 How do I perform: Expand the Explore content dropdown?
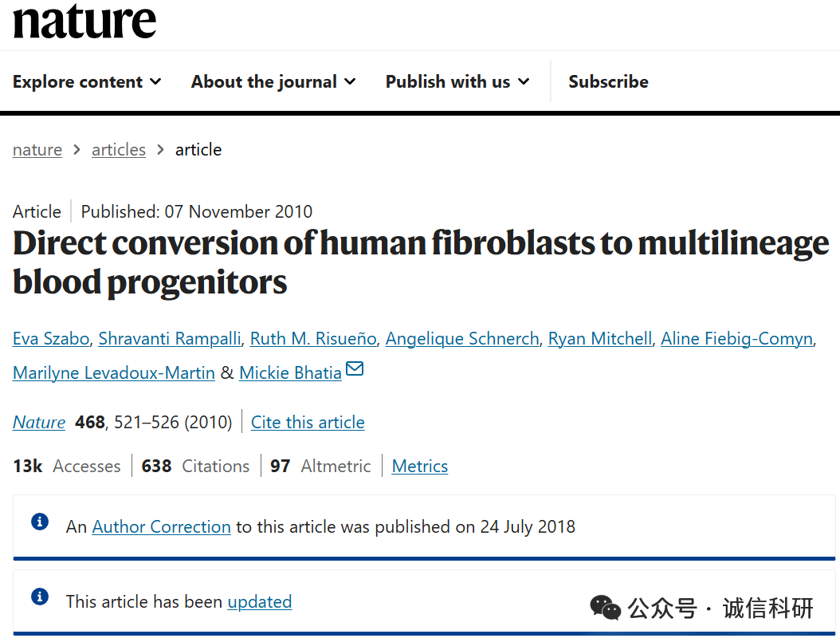87,81
